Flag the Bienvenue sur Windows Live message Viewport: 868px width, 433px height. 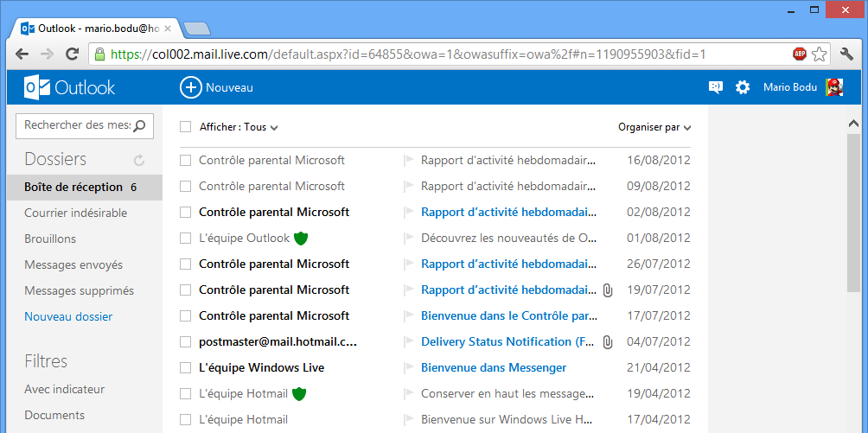[x=409, y=420]
